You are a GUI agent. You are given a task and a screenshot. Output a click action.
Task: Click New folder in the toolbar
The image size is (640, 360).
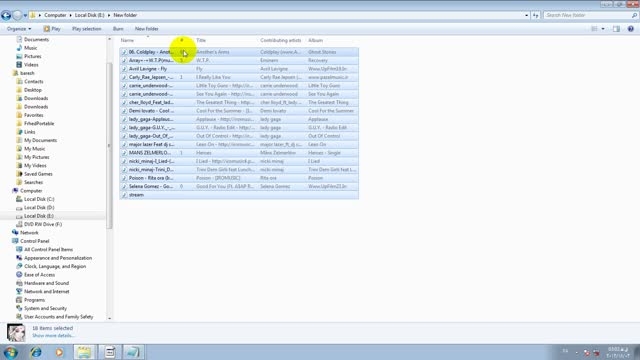tap(147, 29)
